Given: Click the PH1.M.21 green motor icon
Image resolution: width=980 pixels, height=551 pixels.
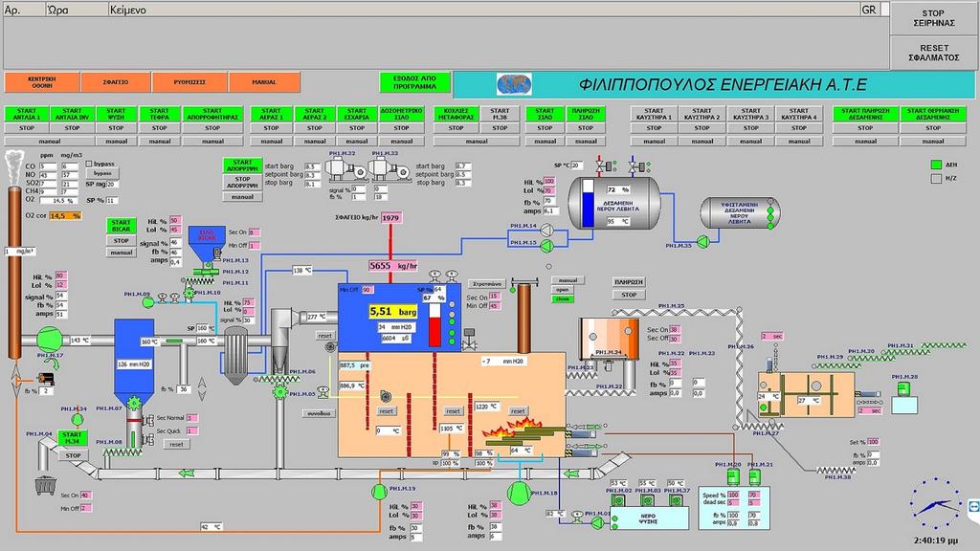Looking at the screenshot, I should pyautogui.click(x=754, y=477).
